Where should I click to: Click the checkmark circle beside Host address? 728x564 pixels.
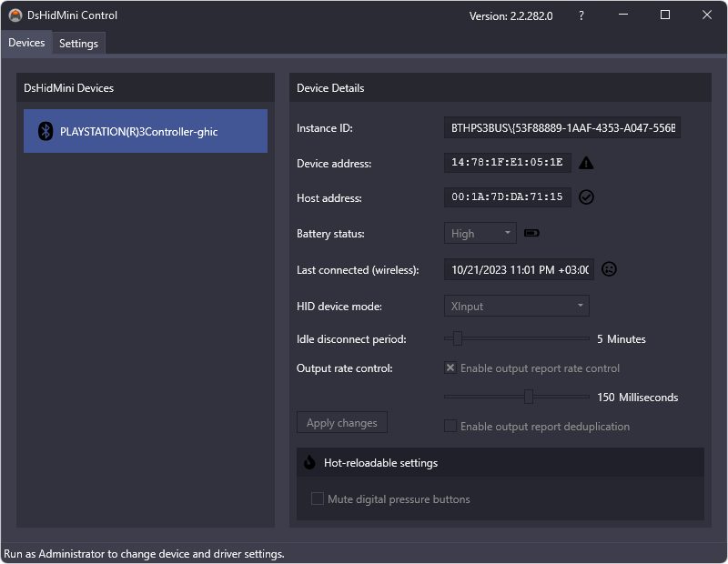pyautogui.click(x=586, y=196)
